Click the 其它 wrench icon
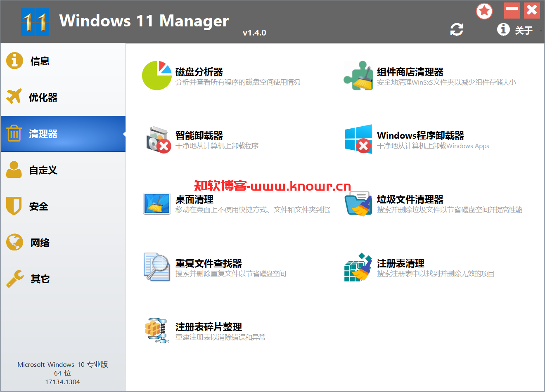Viewport: 545px width, 392px height. pyautogui.click(x=15, y=279)
